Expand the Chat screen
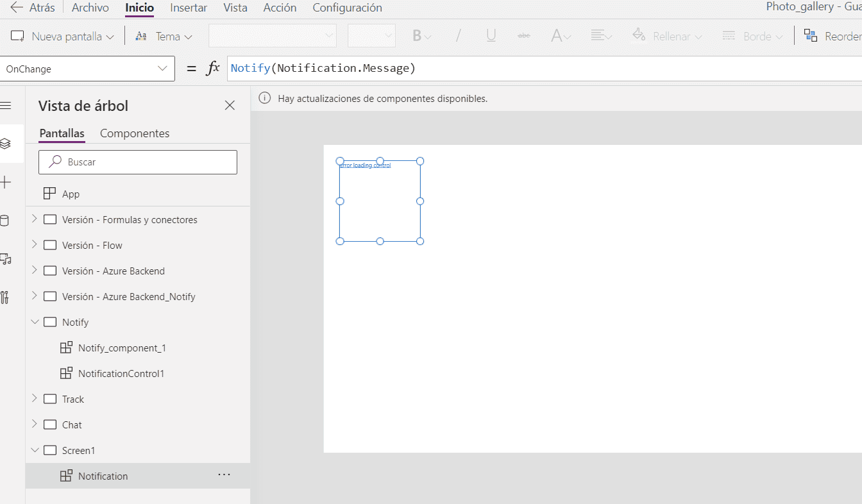862x504 pixels. (35, 424)
